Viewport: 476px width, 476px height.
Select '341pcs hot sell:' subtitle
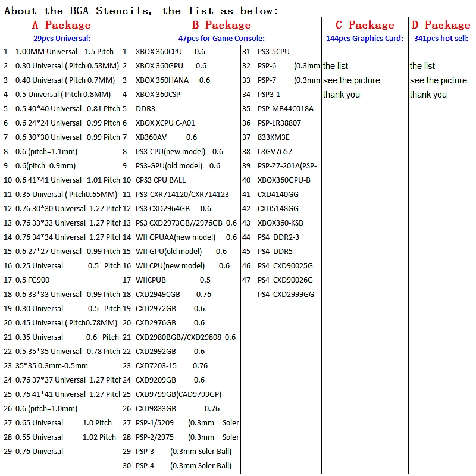pyautogui.click(x=441, y=39)
